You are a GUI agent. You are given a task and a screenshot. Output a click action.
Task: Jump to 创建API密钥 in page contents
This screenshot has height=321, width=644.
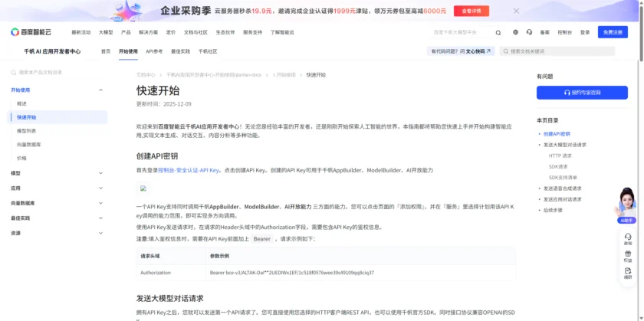(557, 134)
